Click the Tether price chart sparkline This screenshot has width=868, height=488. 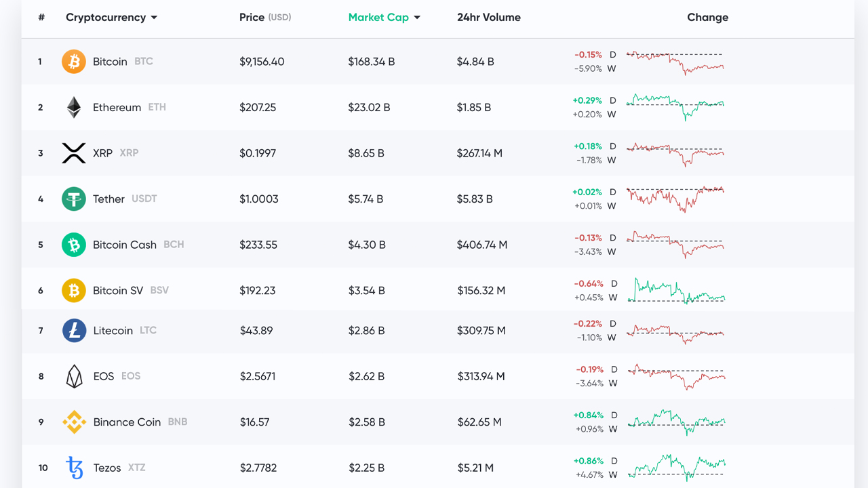(675, 199)
